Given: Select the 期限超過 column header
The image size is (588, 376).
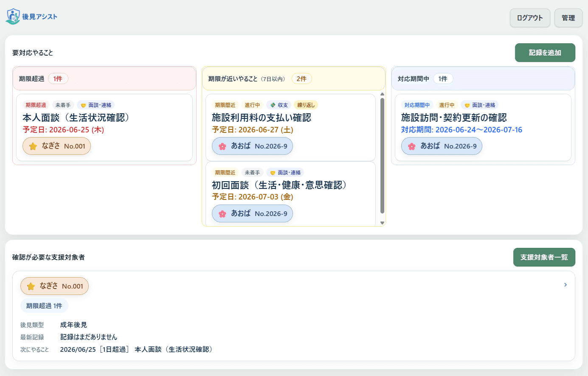Looking at the screenshot, I should click(x=104, y=79).
